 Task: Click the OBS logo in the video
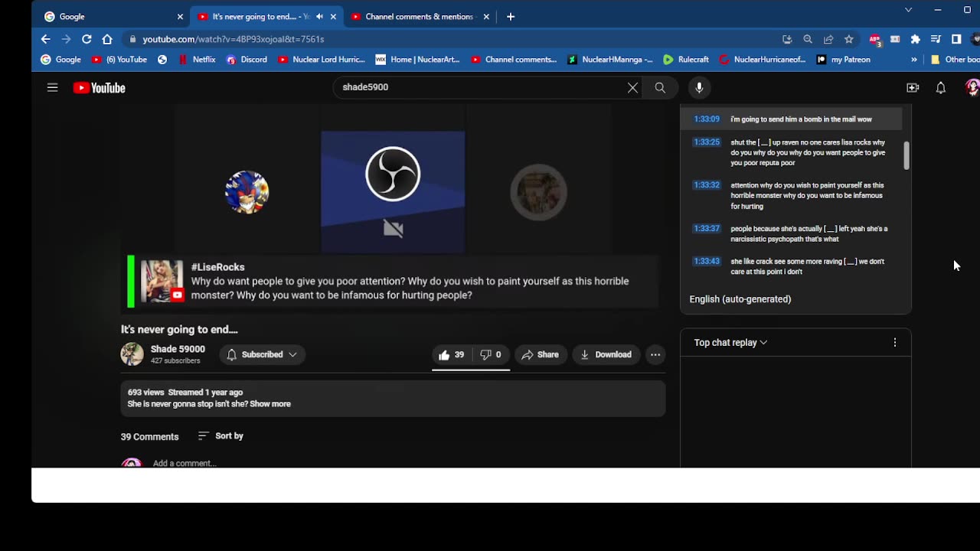[393, 174]
